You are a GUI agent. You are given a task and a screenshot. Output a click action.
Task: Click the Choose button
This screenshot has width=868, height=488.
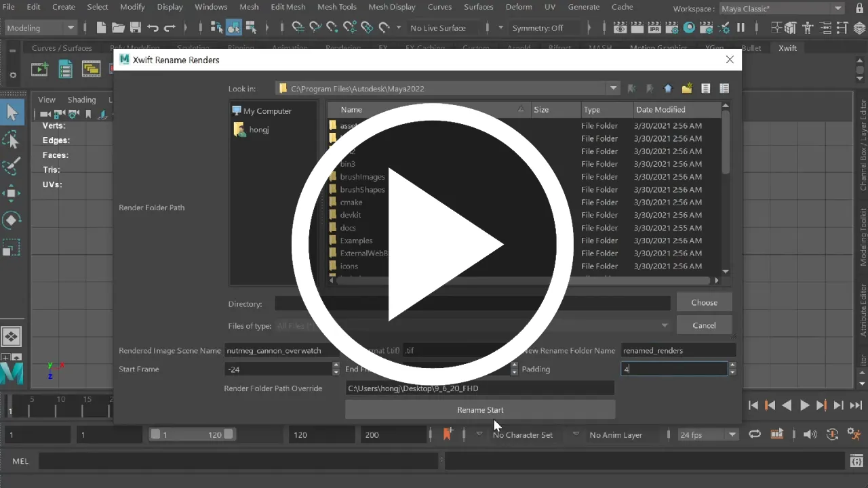click(x=704, y=302)
